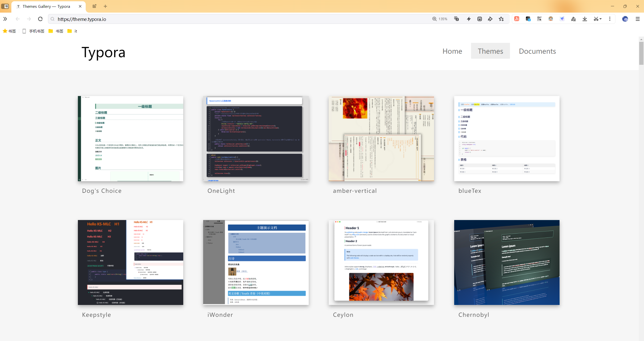Image resolution: width=644 pixels, height=341 pixels.
Task: Select Themes in site navigation
Action: tap(490, 51)
